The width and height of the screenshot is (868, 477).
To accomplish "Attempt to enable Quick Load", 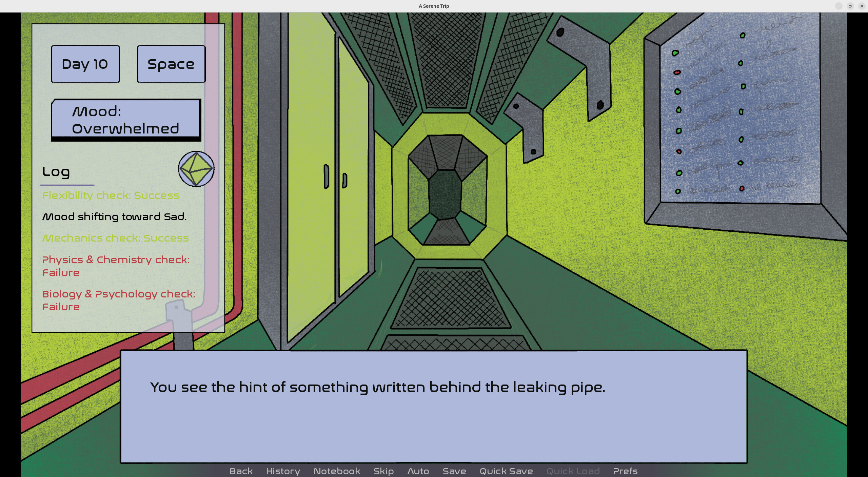I will 573,471.
